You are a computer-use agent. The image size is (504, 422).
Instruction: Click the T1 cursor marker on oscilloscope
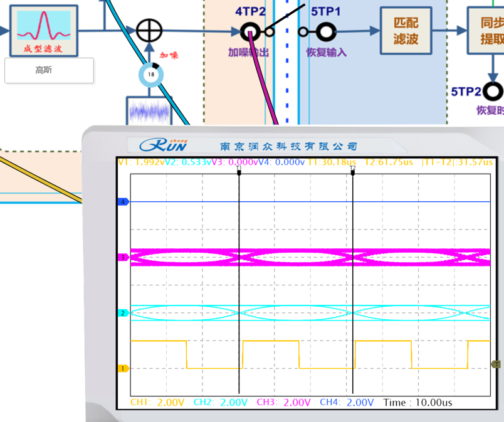click(239, 169)
